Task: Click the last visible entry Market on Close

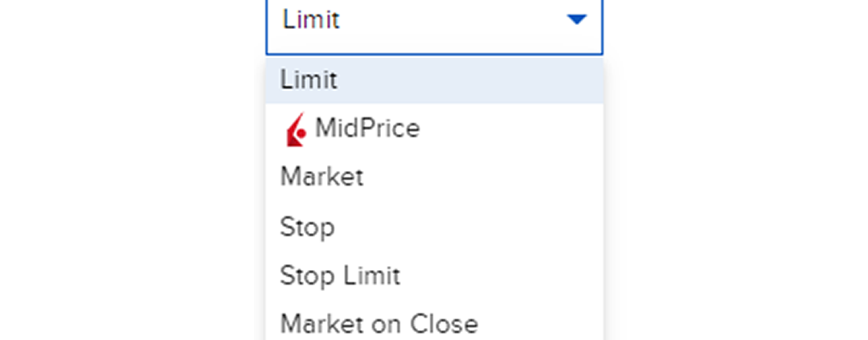Action: pyautogui.click(x=379, y=324)
